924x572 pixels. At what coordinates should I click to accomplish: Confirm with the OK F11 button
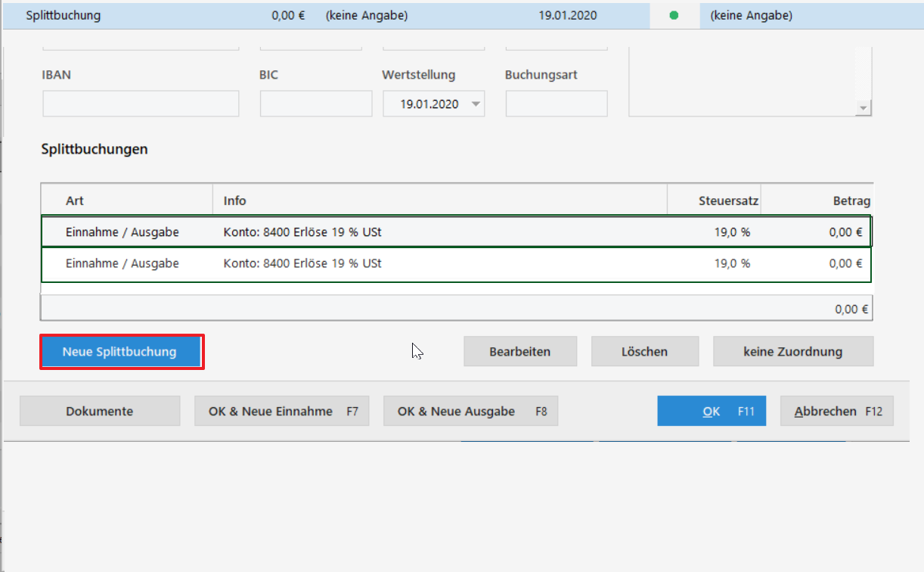click(x=712, y=412)
